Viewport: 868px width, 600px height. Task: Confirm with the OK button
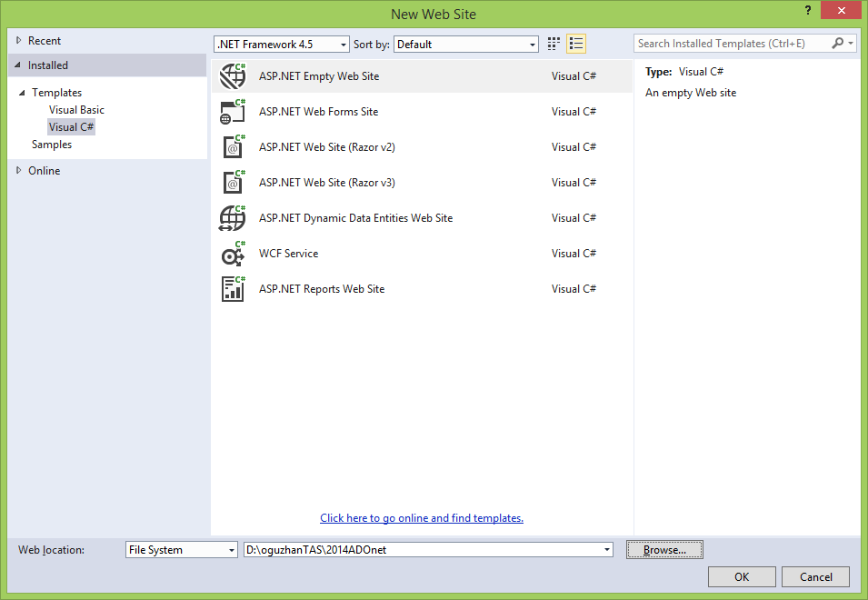click(x=742, y=576)
